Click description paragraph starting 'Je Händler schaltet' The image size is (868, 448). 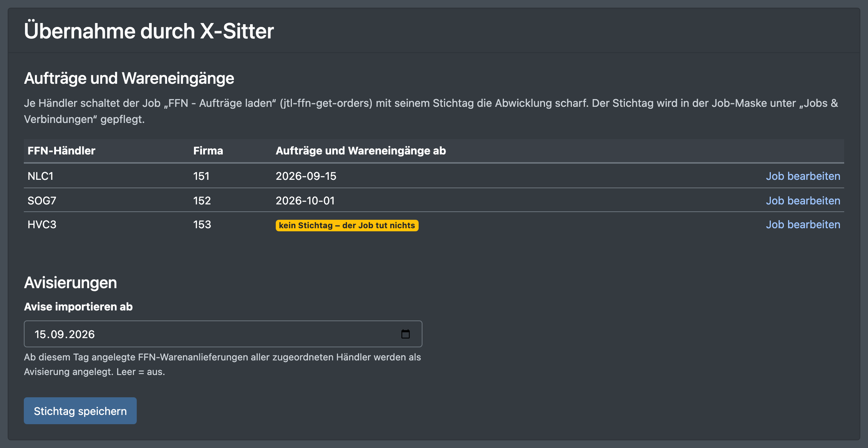[431, 111]
